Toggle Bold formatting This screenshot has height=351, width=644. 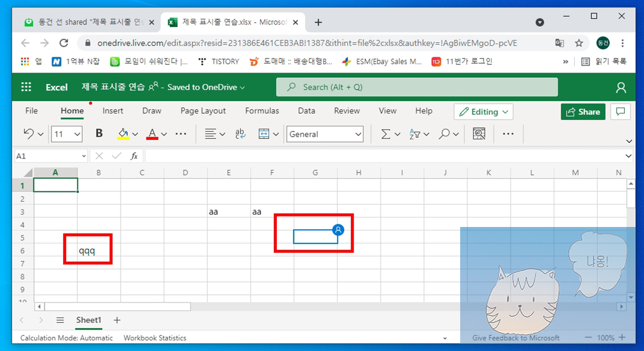[99, 133]
